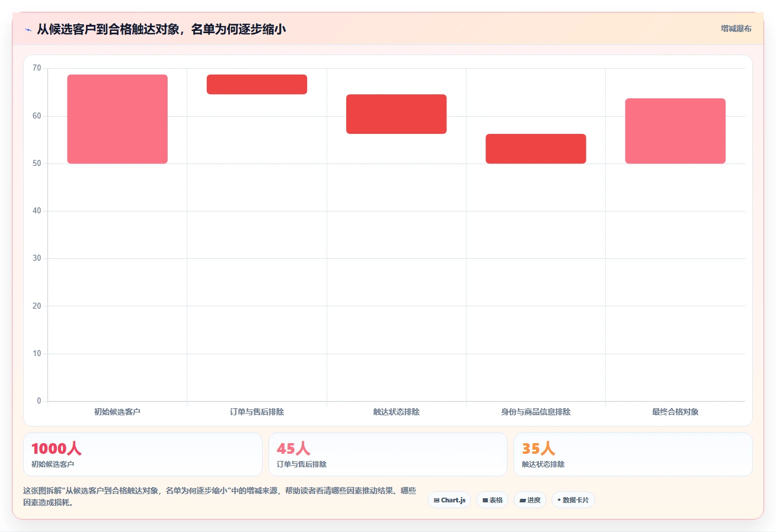Click the 数据卡片 tag chip
Screen dimensions: 776x532
click(x=573, y=500)
